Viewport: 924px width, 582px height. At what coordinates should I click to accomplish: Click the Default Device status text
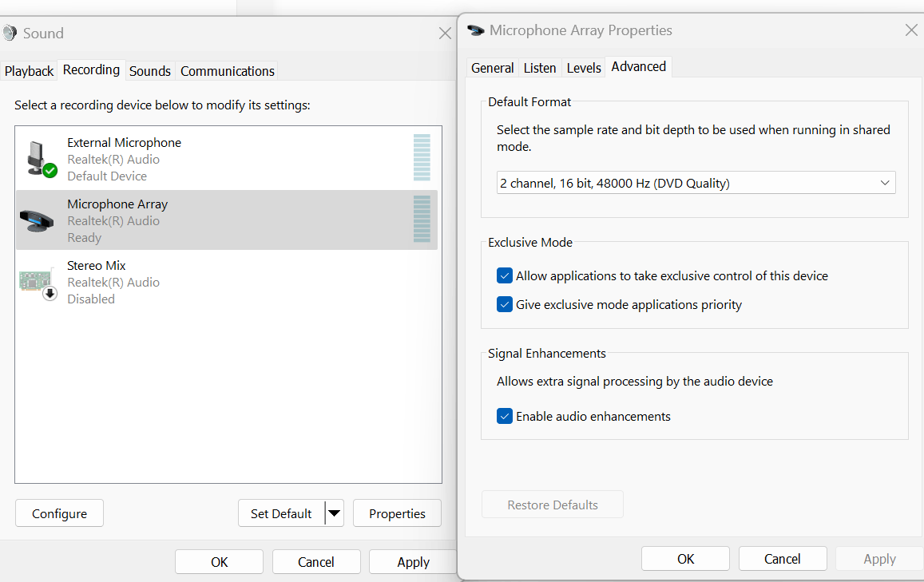(107, 176)
